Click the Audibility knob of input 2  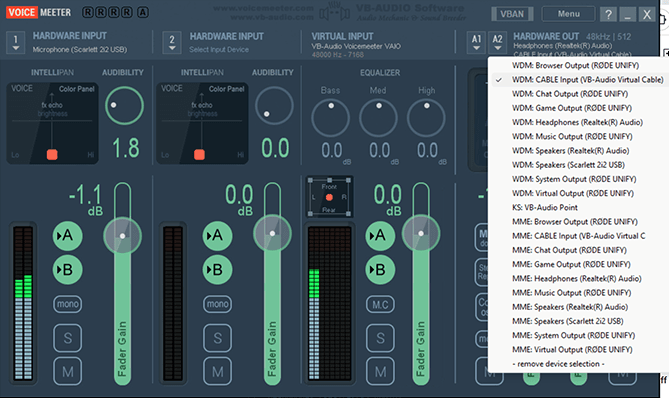[274, 105]
